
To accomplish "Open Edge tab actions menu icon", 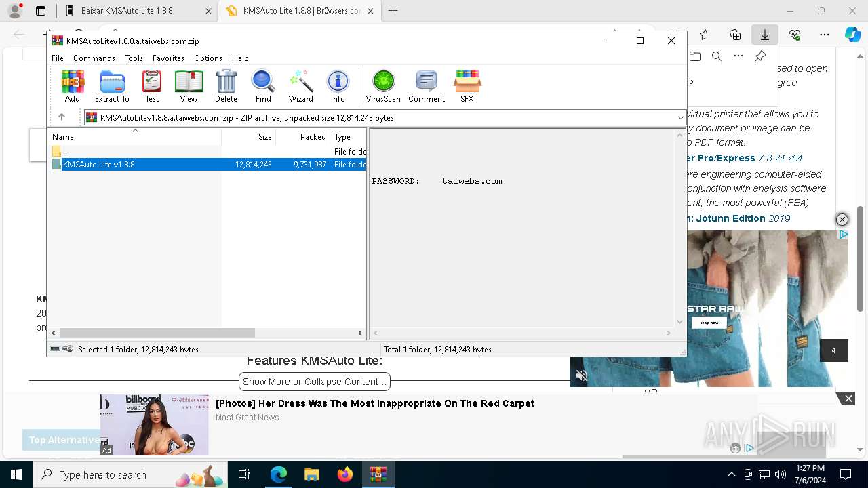I will 40,11.
